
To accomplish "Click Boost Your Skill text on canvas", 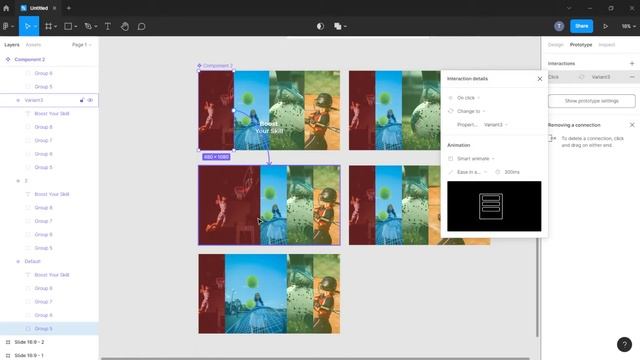I will pyautogui.click(x=269, y=127).
